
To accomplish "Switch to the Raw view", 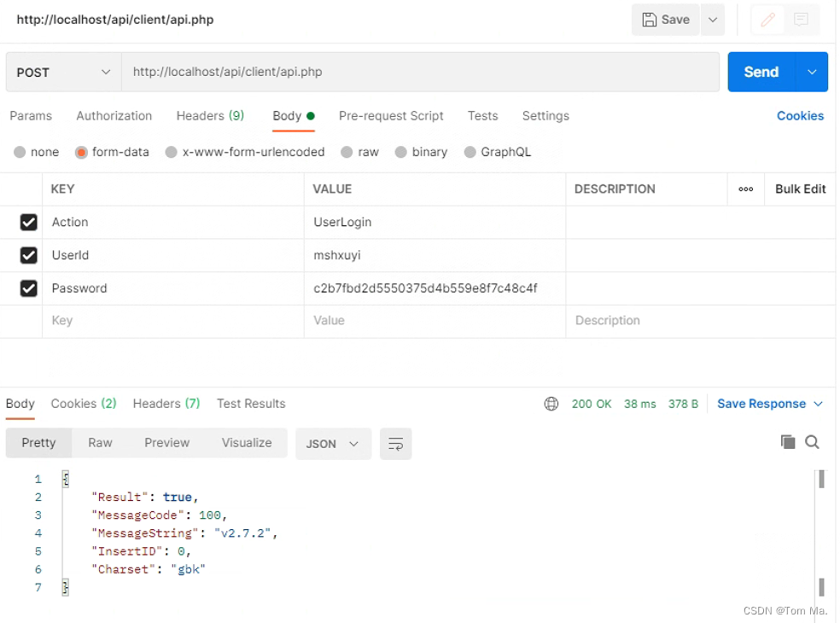I will [x=100, y=443].
